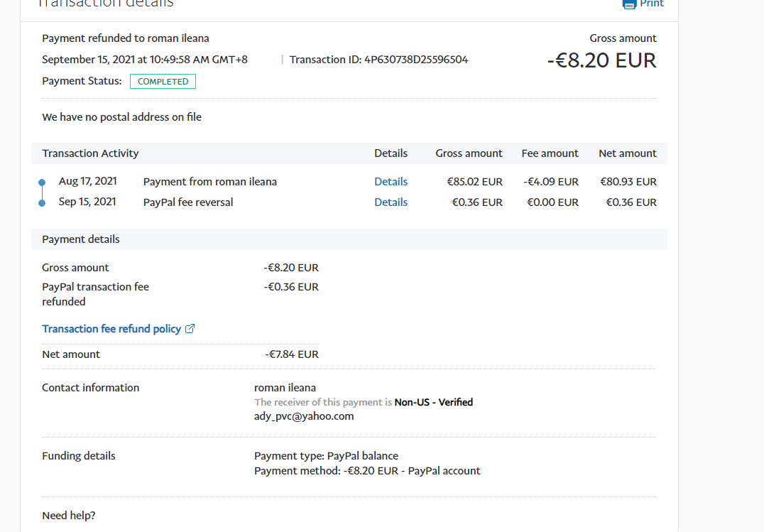This screenshot has height=532, width=764.
Task: Click the Payment details section header
Action: point(81,239)
